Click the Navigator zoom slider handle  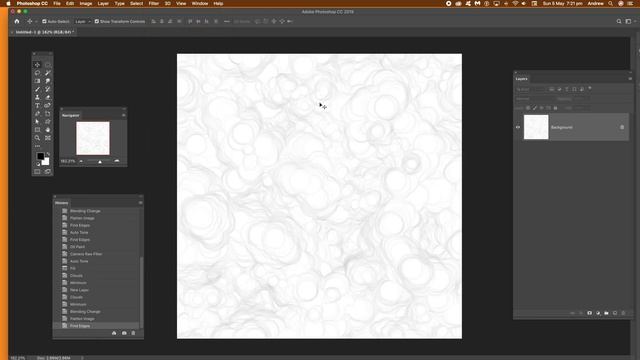point(100,162)
